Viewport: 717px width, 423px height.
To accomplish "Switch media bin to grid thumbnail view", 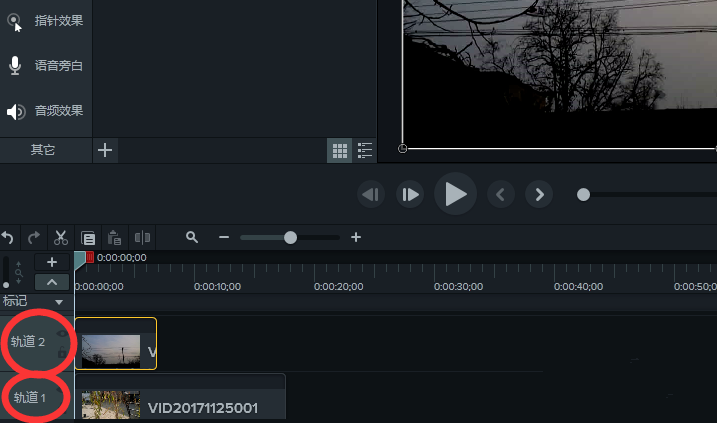I will [x=340, y=150].
